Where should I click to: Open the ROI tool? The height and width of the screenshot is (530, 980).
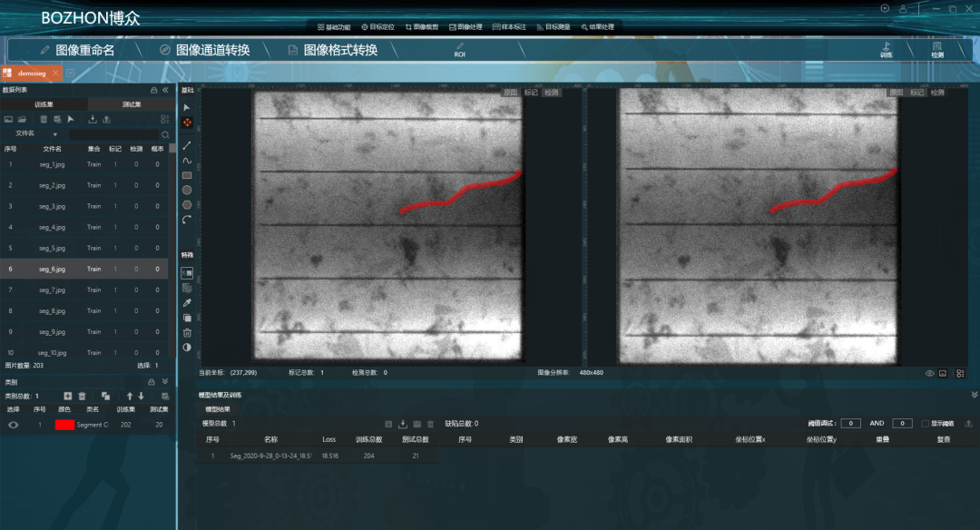coord(459,50)
